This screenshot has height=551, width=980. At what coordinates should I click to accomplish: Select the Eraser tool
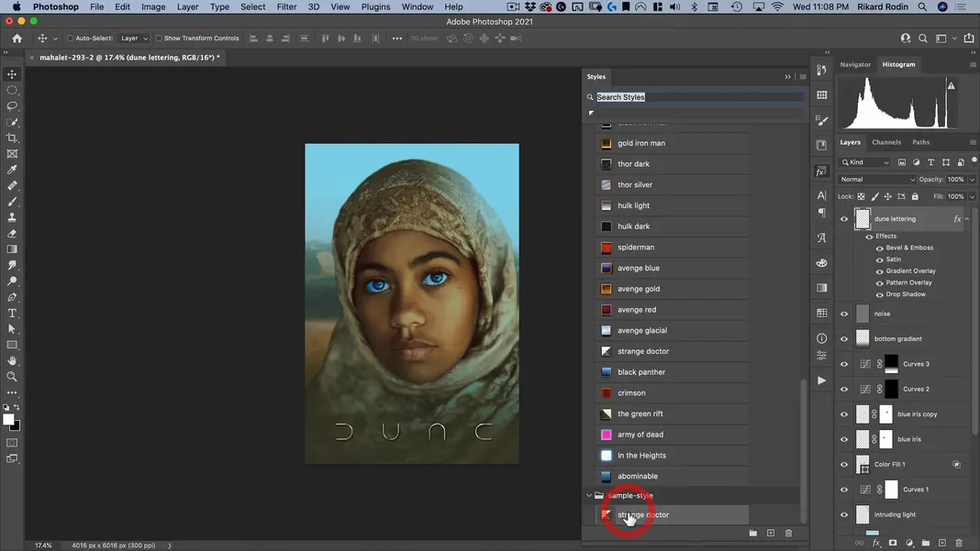coord(12,234)
